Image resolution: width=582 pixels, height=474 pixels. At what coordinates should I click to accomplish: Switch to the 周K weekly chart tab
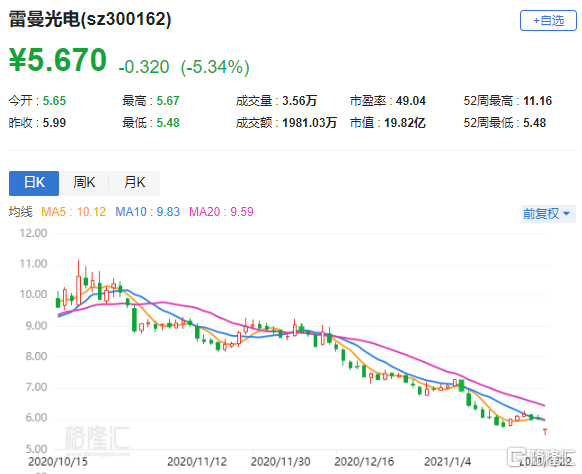84,183
